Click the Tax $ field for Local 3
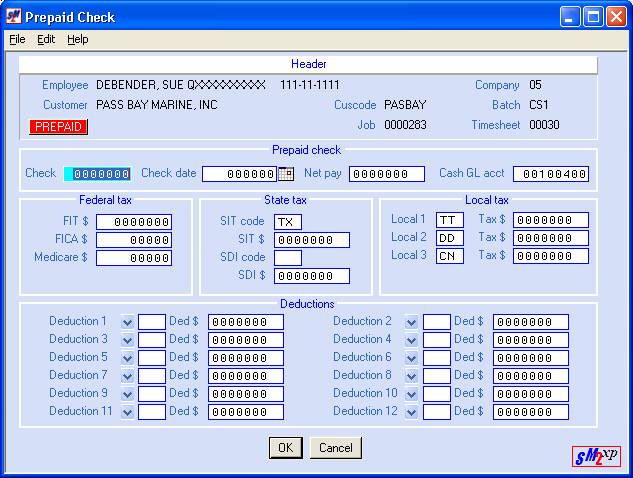Viewport: 633px width, 478px height. pyautogui.click(x=551, y=256)
